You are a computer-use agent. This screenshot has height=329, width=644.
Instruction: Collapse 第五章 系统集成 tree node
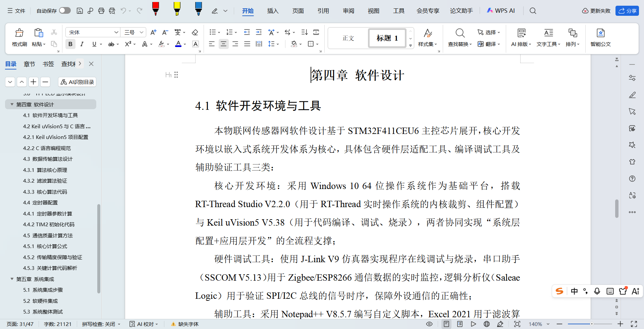tap(12, 279)
